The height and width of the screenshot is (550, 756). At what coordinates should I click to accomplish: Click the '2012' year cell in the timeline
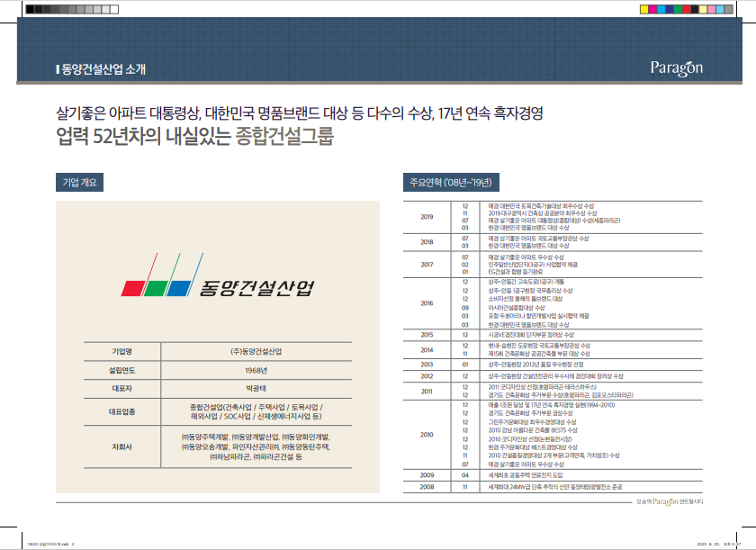click(427, 376)
